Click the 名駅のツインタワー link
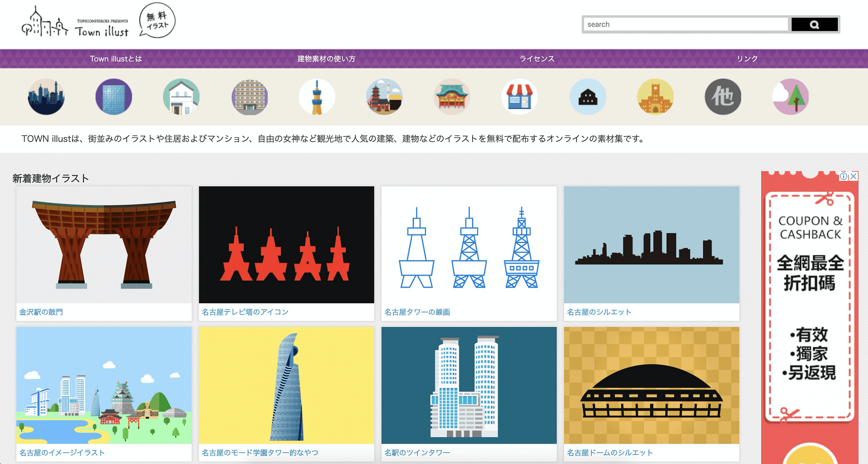Image resolution: width=868 pixels, height=464 pixels. point(417,453)
